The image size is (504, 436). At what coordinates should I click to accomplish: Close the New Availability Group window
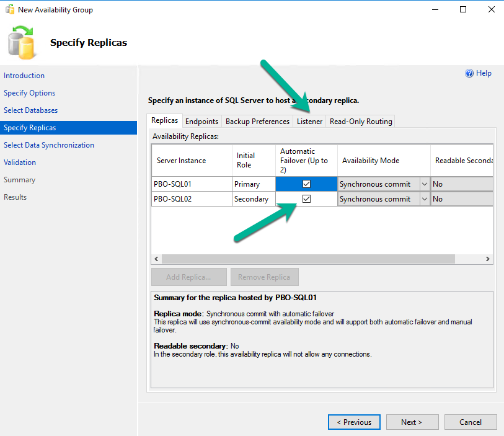click(492, 10)
